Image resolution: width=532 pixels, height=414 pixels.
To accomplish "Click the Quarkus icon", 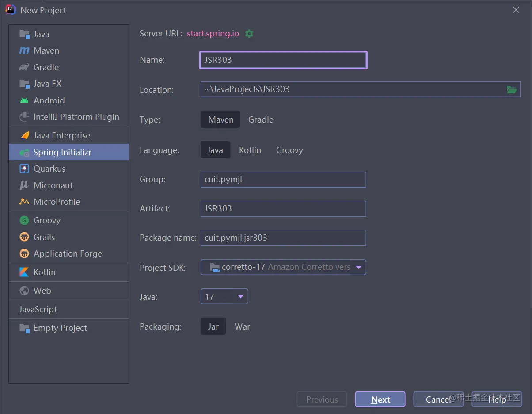I will tap(24, 169).
